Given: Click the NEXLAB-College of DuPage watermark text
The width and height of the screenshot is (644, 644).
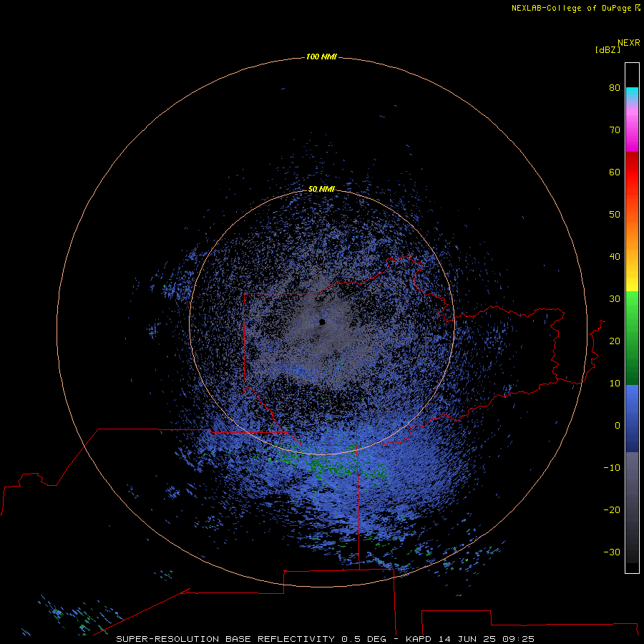Looking at the screenshot, I should [x=576, y=8].
